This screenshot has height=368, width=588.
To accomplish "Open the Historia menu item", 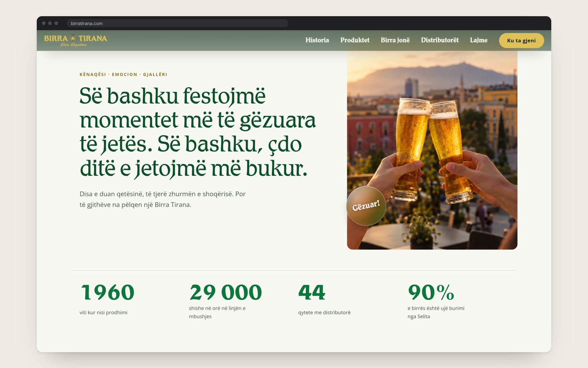I will coord(317,40).
